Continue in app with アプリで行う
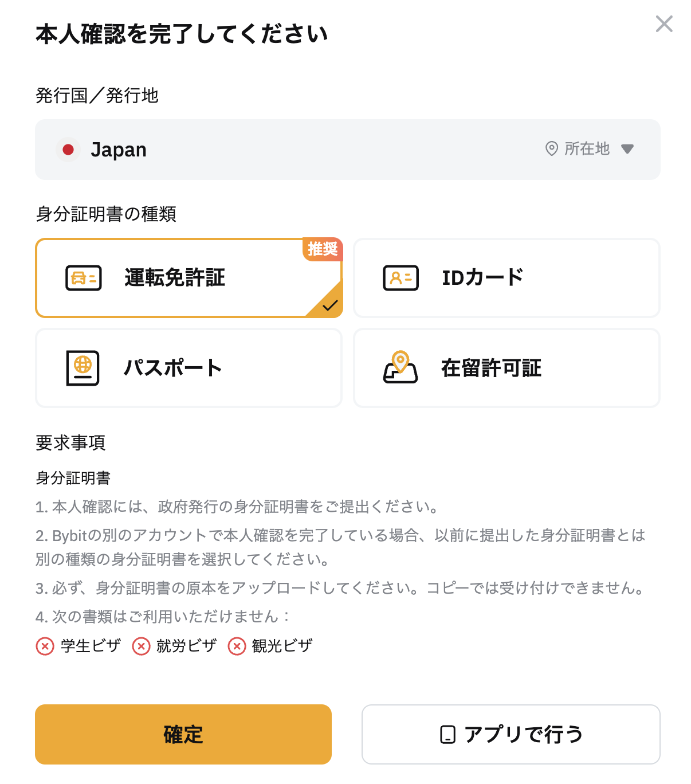Image resolution: width=691 pixels, height=784 pixels. pyautogui.click(x=511, y=735)
